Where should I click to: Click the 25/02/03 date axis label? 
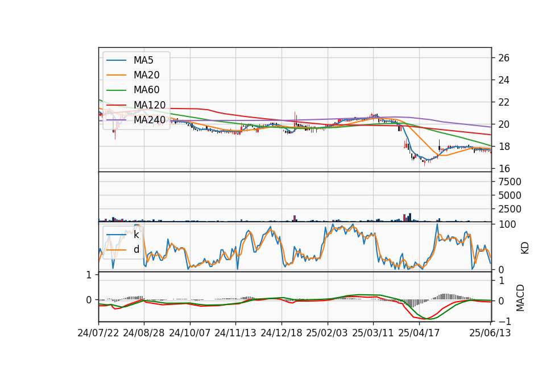coord(327,333)
